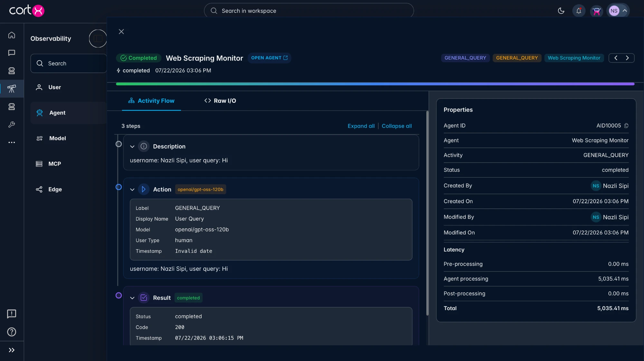Expand the left rail with double chevron
The width and height of the screenshot is (644, 361).
tap(12, 350)
